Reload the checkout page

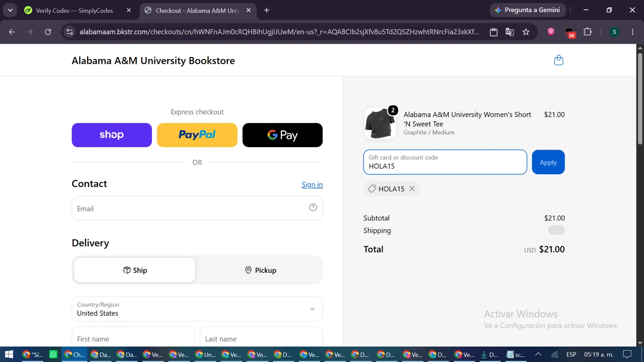pos(48,32)
